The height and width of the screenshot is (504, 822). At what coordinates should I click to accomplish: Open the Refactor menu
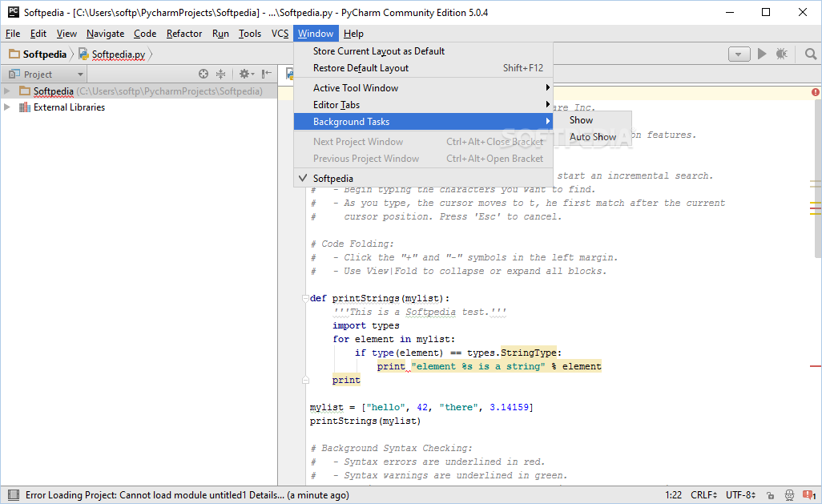pyautogui.click(x=184, y=34)
